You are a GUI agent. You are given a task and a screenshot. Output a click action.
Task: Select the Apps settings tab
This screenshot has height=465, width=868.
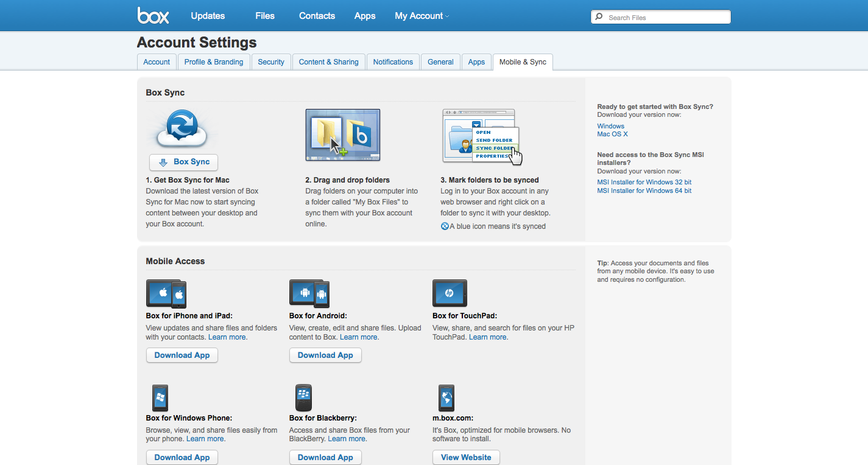pyautogui.click(x=476, y=62)
